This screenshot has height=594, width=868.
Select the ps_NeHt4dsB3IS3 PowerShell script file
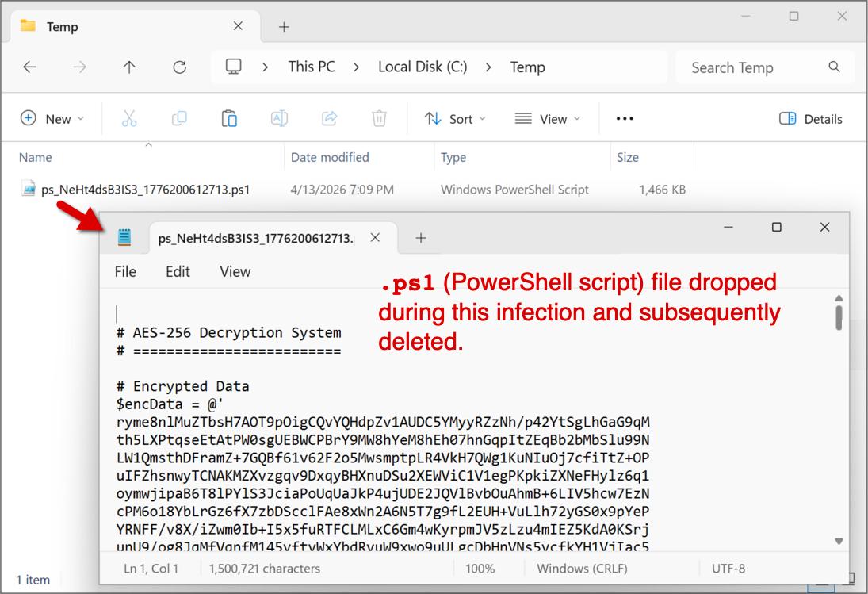click(x=145, y=190)
